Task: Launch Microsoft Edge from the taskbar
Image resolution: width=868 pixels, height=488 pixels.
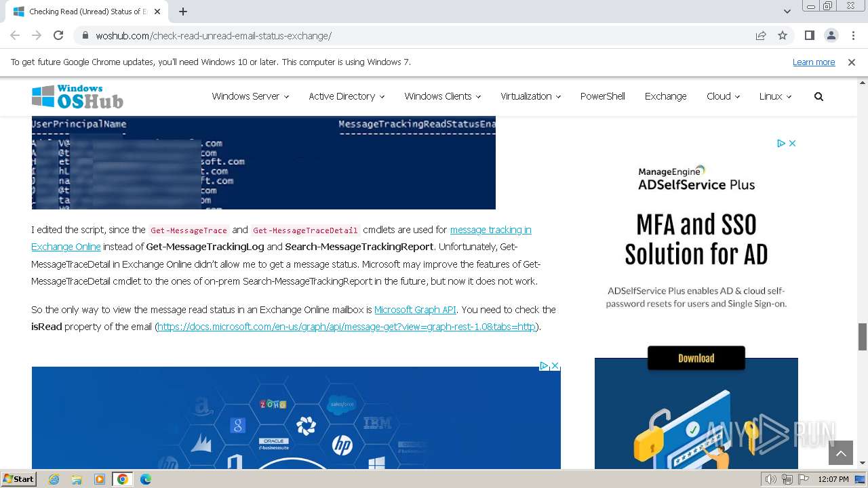Action: point(146,479)
